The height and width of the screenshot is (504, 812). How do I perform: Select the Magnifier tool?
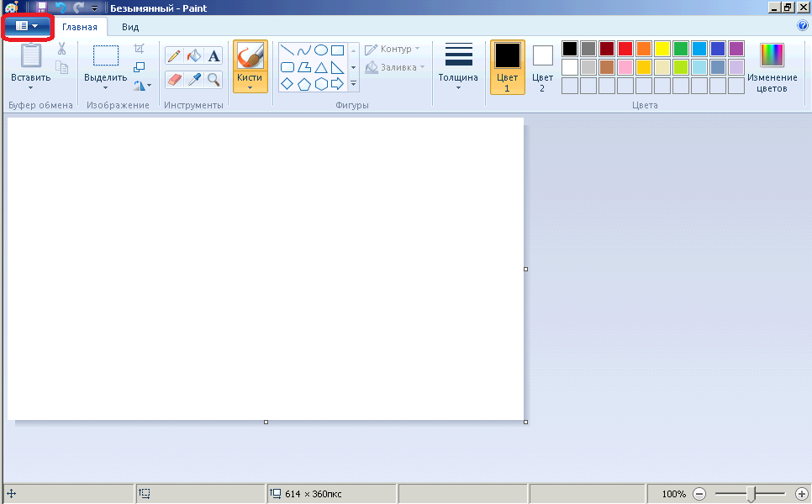coord(214,80)
